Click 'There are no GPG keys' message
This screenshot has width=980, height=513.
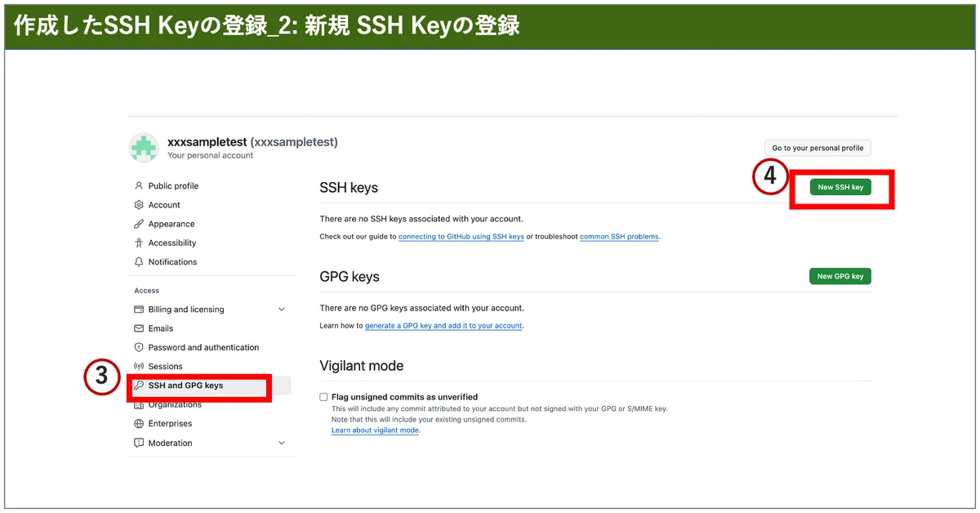[422, 308]
